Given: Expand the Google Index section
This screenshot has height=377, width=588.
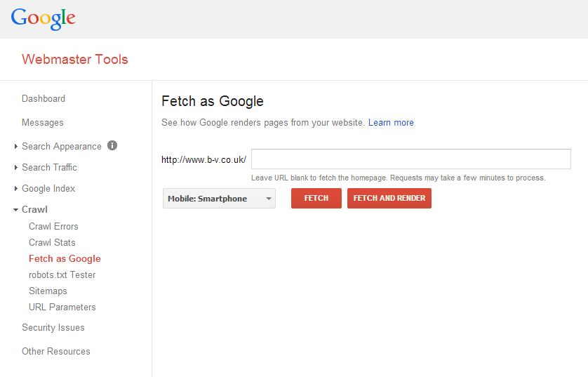Looking at the screenshot, I should pos(48,188).
